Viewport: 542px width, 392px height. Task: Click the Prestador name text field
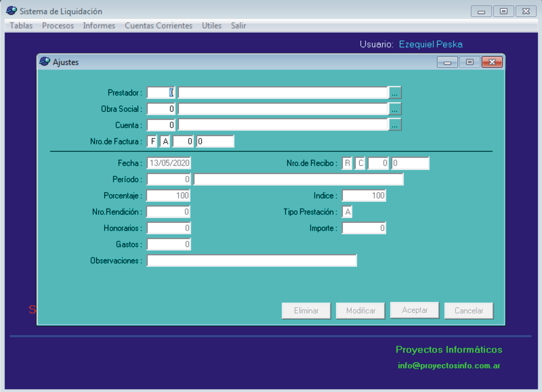coord(283,92)
